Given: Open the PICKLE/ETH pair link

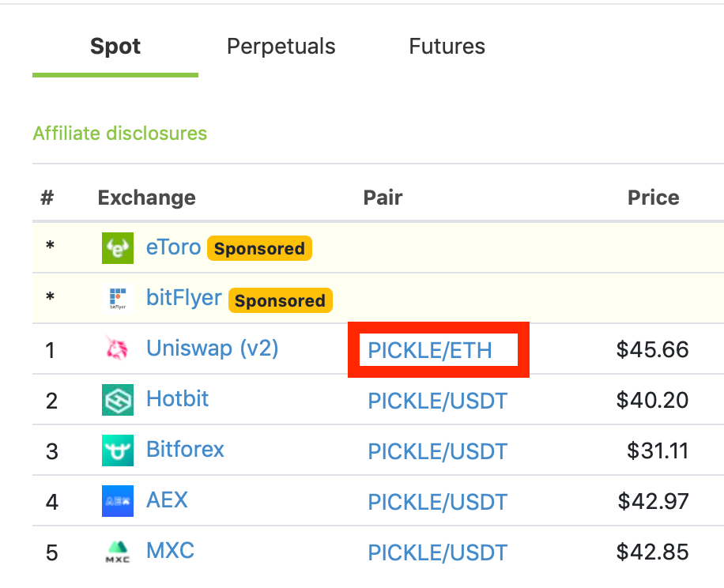Looking at the screenshot, I should click(x=430, y=350).
